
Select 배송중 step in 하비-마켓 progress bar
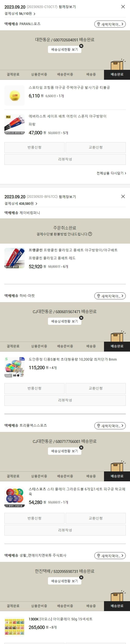tap(91, 346)
